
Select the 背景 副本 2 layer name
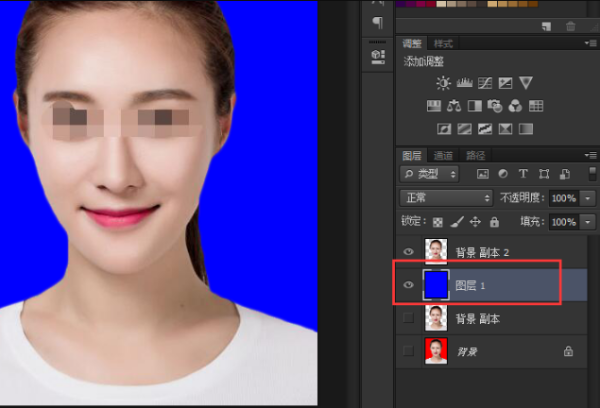tap(482, 253)
